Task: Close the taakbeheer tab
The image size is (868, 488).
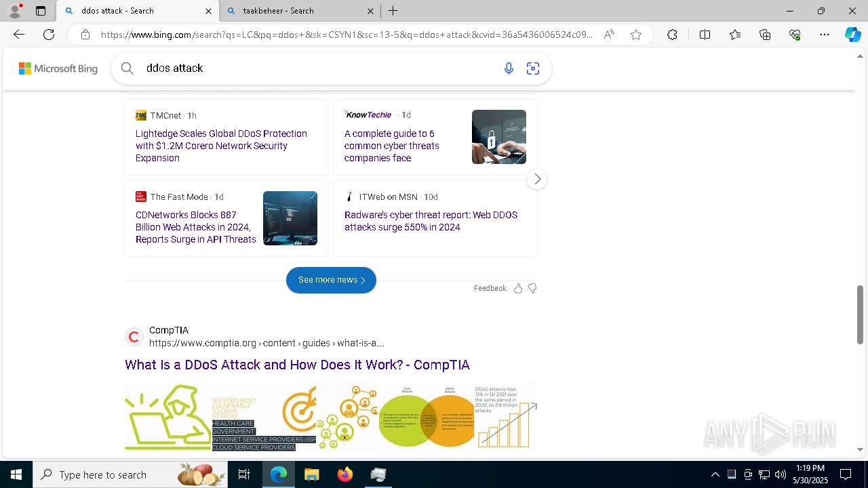Action: click(x=370, y=11)
